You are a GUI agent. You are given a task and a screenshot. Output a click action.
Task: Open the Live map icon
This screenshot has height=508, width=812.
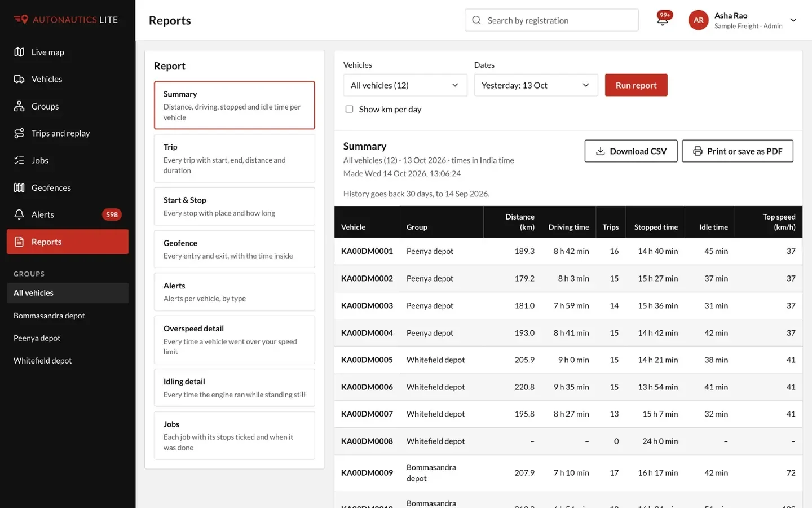point(19,52)
